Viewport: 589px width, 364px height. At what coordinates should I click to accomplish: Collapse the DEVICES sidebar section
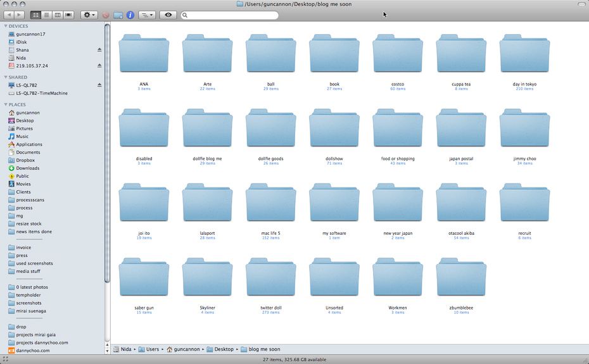(5, 26)
